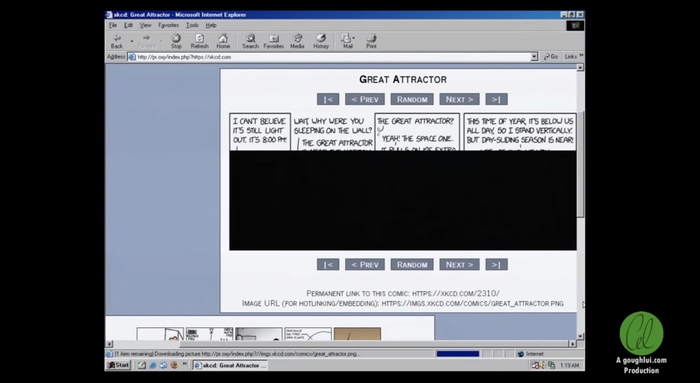Image resolution: width=700 pixels, height=383 pixels.
Task: Expand hidden Quick Launch icons chevron
Action: tap(184, 365)
